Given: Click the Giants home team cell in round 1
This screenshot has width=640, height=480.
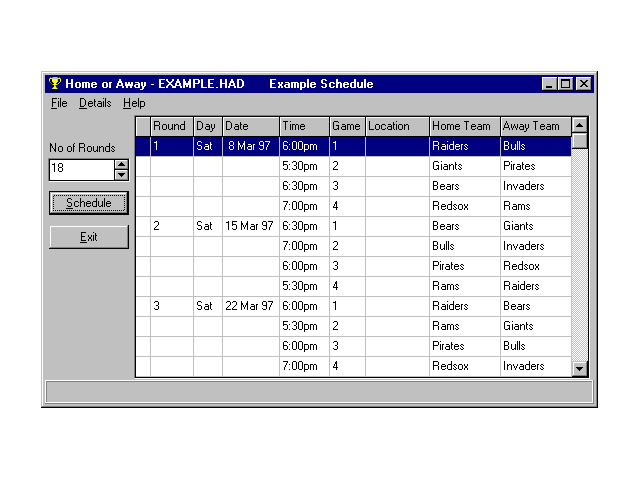Looking at the screenshot, I should tap(464, 166).
